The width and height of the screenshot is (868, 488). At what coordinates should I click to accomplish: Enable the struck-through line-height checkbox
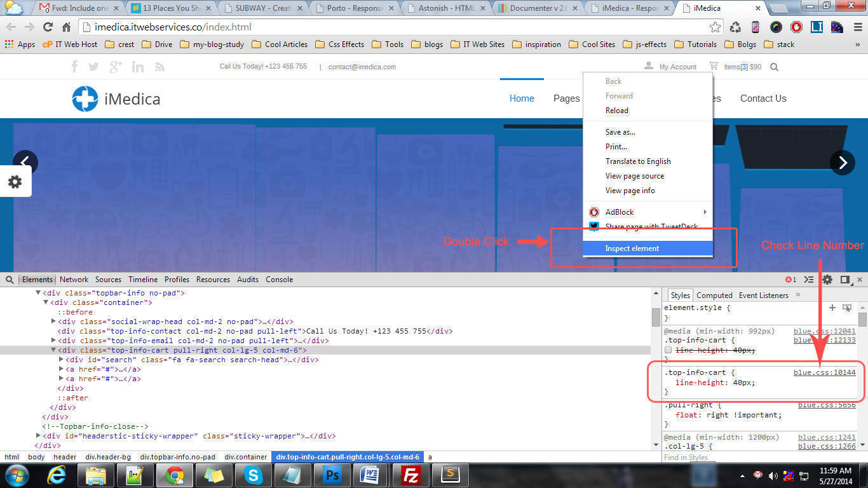point(668,350)
